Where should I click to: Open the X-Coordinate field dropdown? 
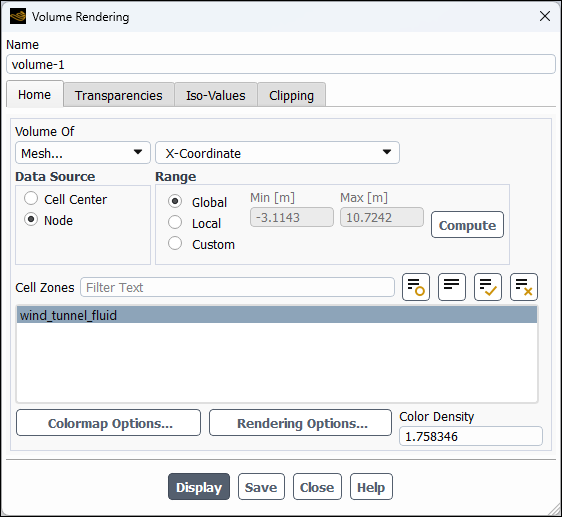pyautogui.click(x=277, y=153)
